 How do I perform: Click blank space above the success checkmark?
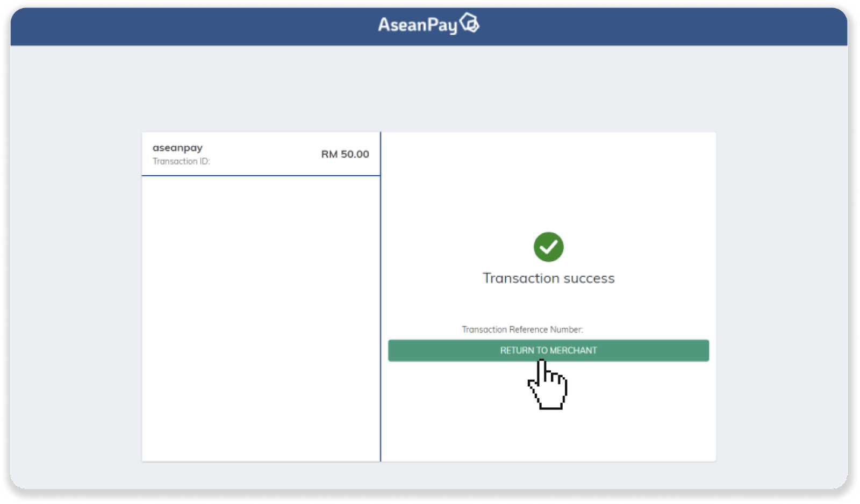pos(548,183)
